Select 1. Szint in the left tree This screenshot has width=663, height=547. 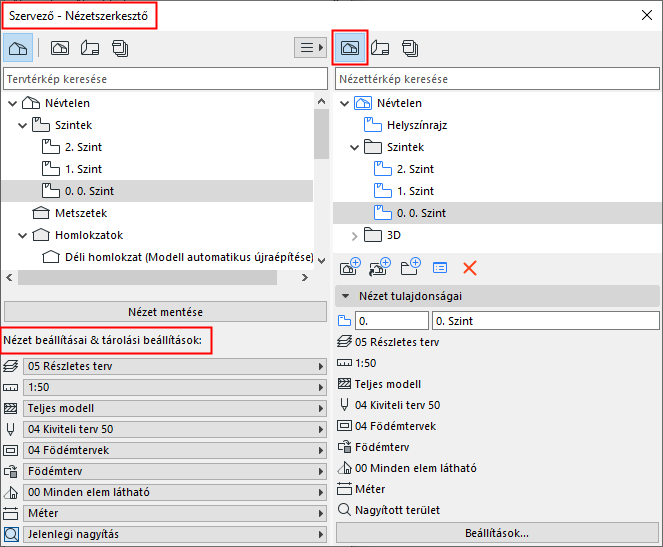(x=83, y=169)
